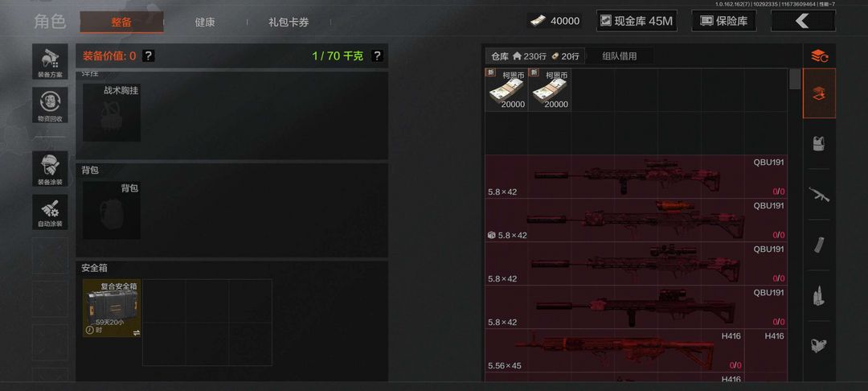Open the 装备方案 loadout presets icon
868x391 pixels.
click(50, 61)
